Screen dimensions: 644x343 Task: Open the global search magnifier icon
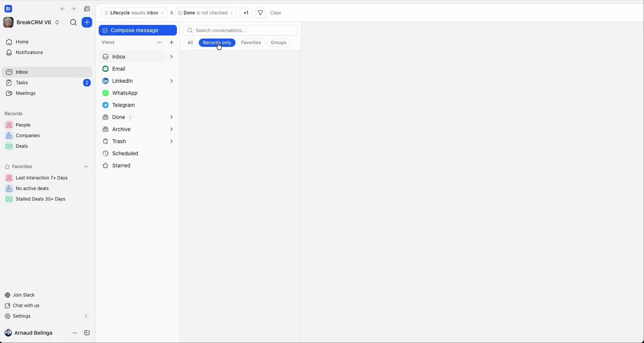click(73, 23)
